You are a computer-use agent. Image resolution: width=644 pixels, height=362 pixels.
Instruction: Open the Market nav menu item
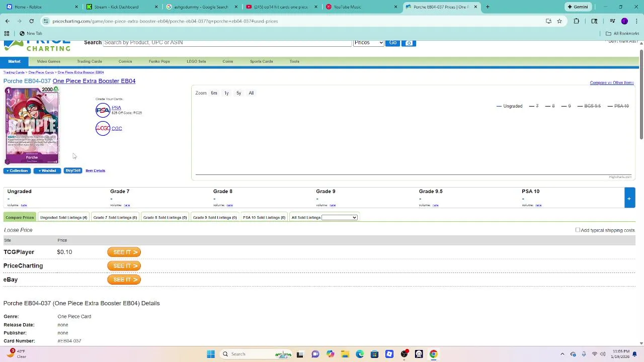click(x=14, y=61)
